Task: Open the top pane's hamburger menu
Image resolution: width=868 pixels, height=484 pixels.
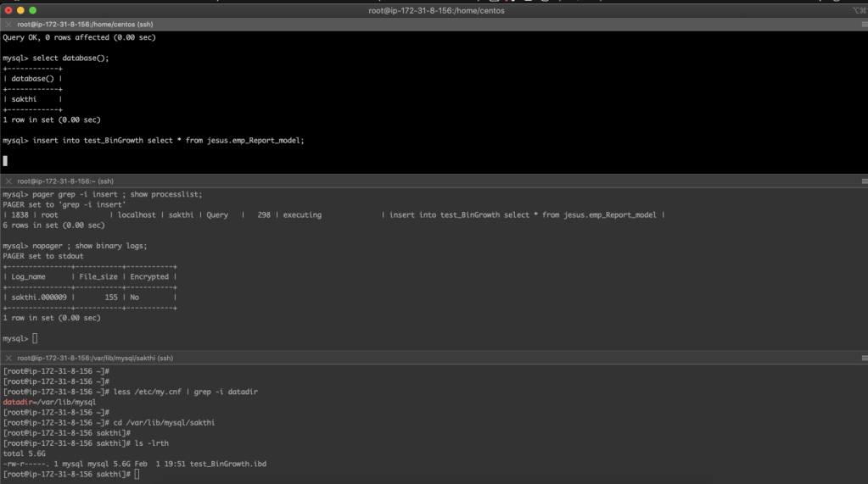Action: tap(864, 25)
